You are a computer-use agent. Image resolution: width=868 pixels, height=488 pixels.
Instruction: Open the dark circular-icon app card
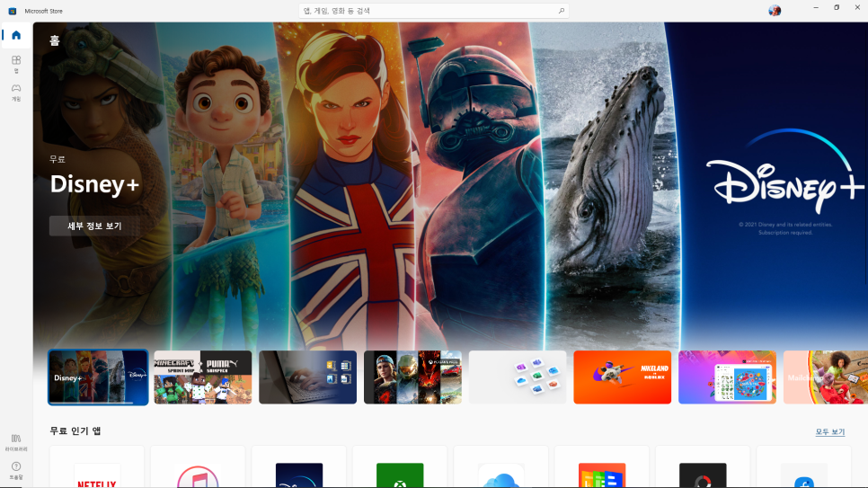[703, 467]
